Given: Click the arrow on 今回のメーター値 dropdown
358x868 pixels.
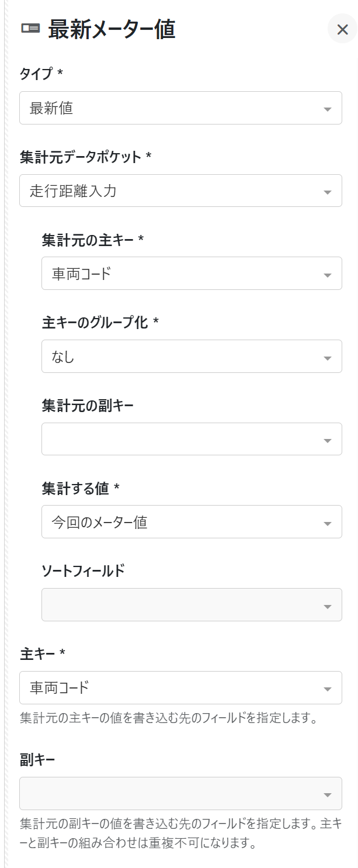Looking at the screenshot, I should 328,523.
